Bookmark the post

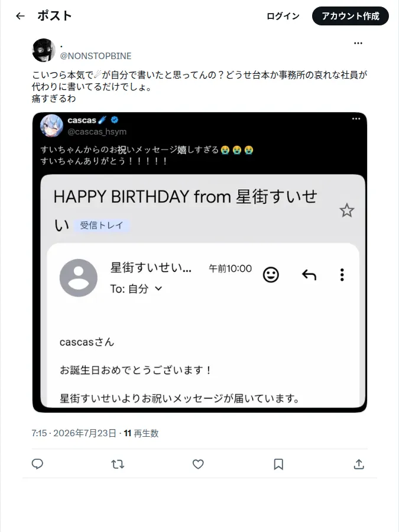pos(278,464)
